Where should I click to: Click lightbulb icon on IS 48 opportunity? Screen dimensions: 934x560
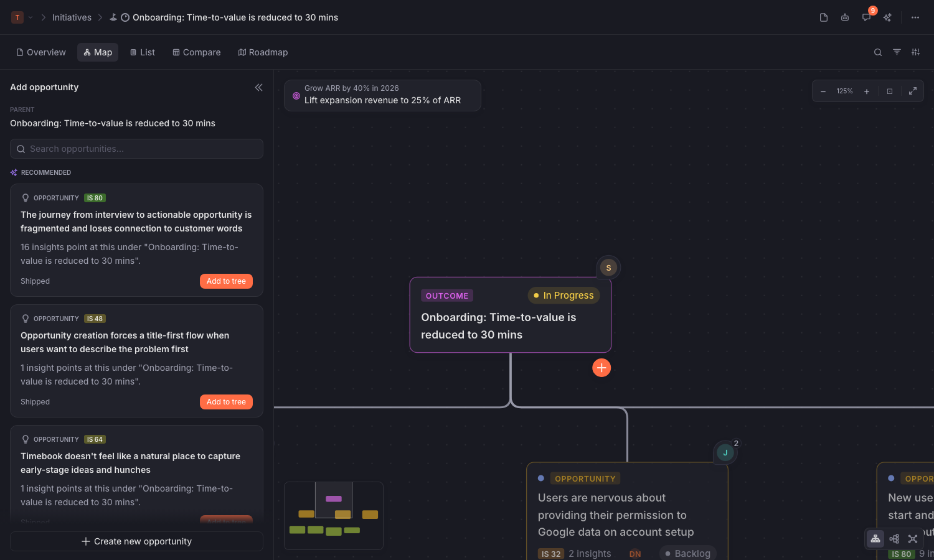[26, 319]
